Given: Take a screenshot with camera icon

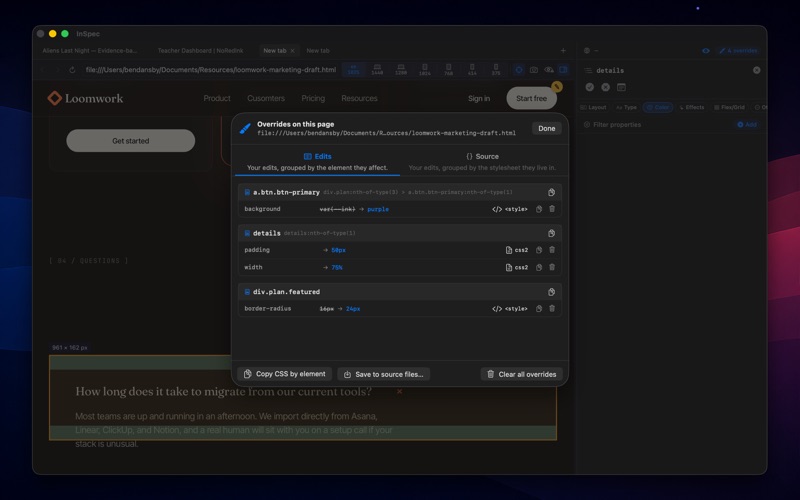Looking at the screenshot, I should (x=534, y=70).
